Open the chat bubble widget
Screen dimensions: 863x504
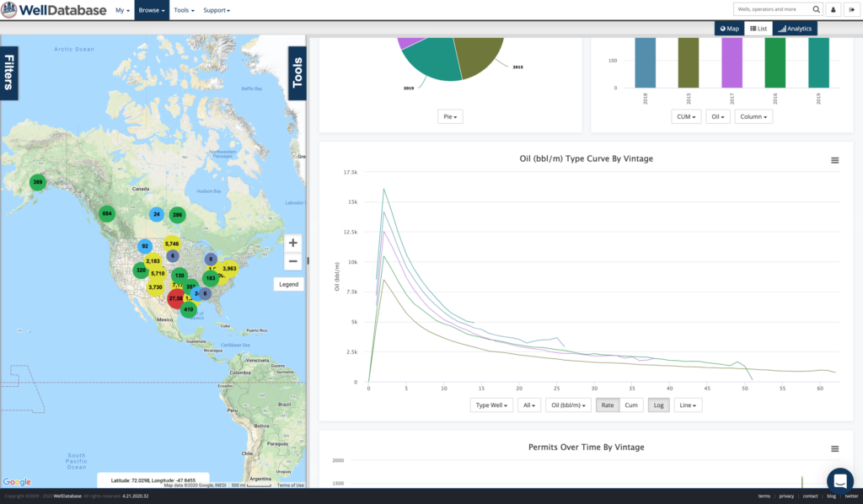tap(840, 481)
